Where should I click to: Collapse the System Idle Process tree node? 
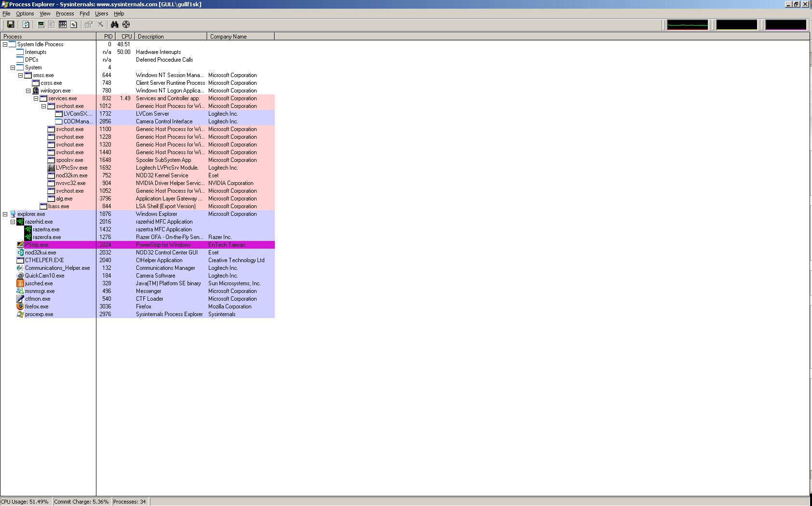(x=5, y=44)
